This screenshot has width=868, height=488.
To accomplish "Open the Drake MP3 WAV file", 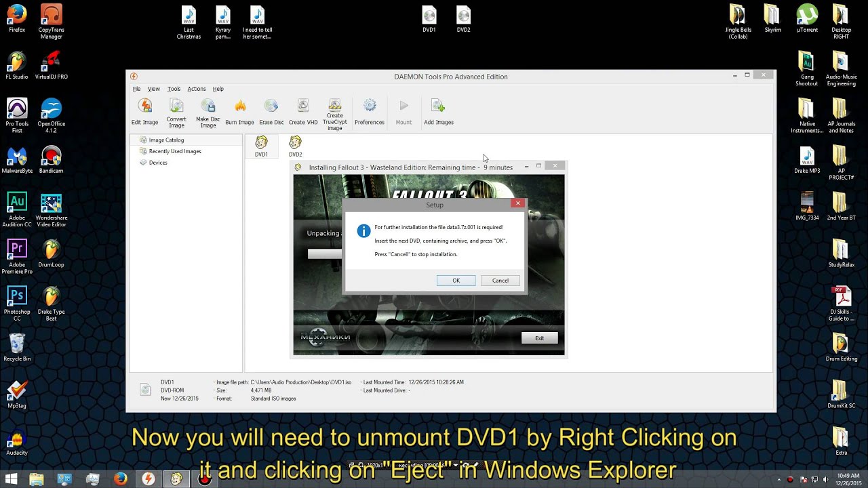I will coord(807,160).
